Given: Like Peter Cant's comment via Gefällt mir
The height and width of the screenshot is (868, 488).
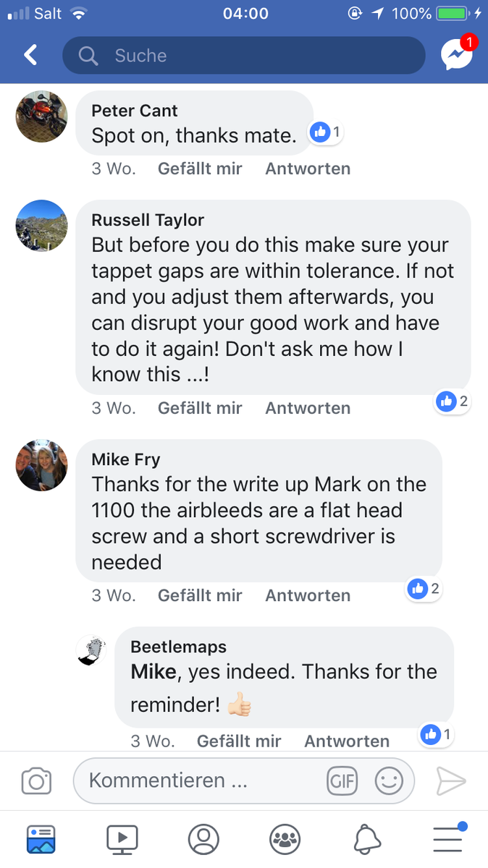Looking at the screenshot, I should (x=200, y=169).
